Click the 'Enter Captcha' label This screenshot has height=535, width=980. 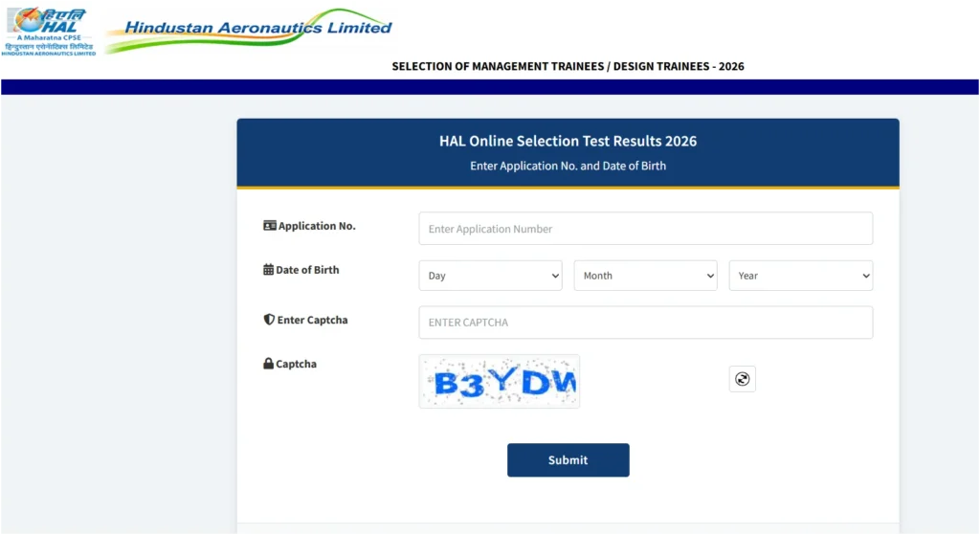[313, 320]
